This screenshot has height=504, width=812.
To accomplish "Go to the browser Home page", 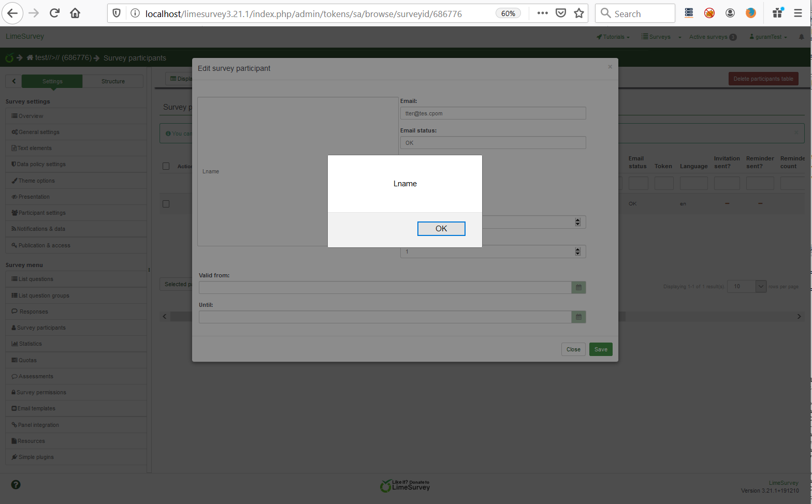I will point(75,13).
